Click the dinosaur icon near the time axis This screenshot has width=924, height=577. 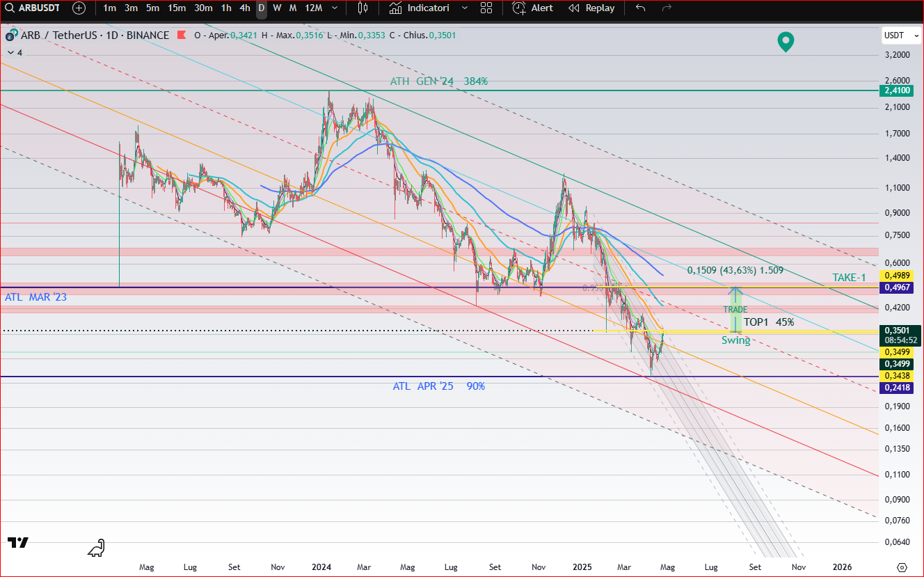pyautogui.click(x=97, y=548)
